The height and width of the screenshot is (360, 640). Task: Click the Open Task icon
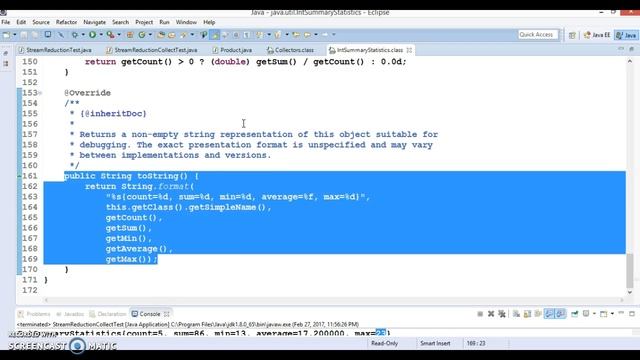(172, 35)
